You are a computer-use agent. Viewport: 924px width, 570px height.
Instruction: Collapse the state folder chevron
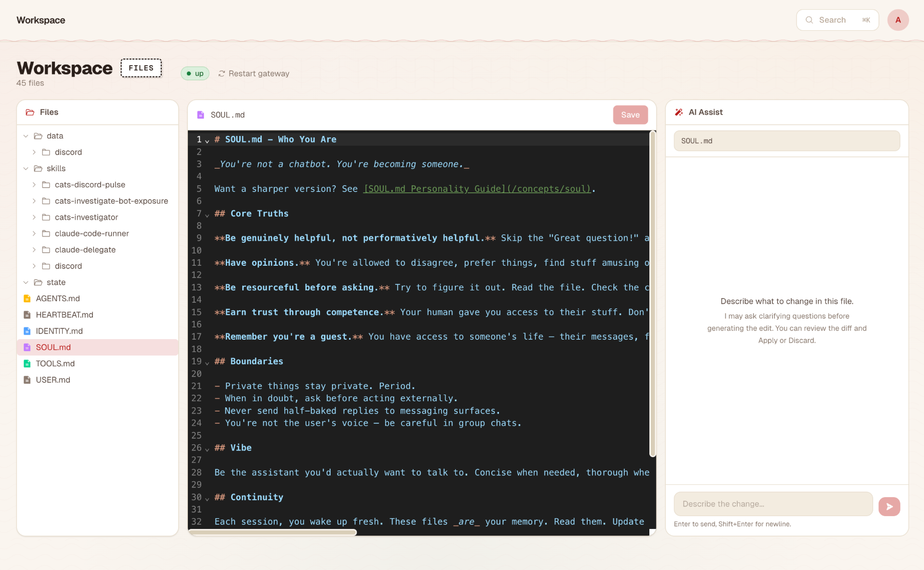[26, 283]
